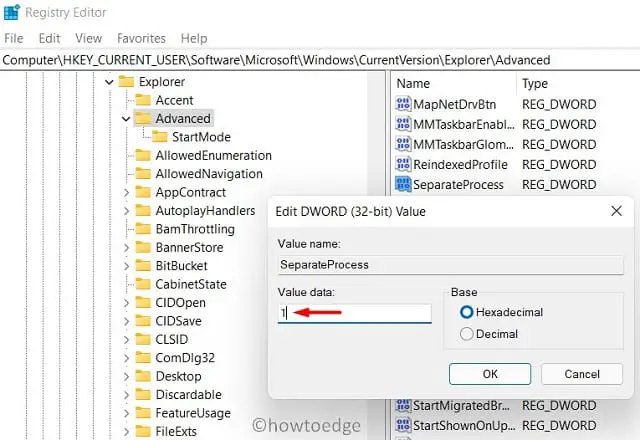This screenshot has height=440, width=640.
Task: Expand the BitBucket key
Action: (x=126, y=266)
